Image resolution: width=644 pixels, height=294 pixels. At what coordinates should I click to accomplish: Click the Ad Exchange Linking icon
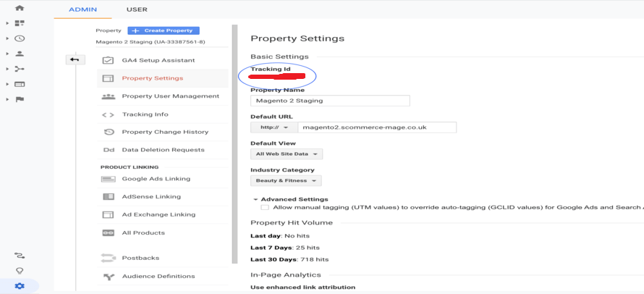(108, 214)
